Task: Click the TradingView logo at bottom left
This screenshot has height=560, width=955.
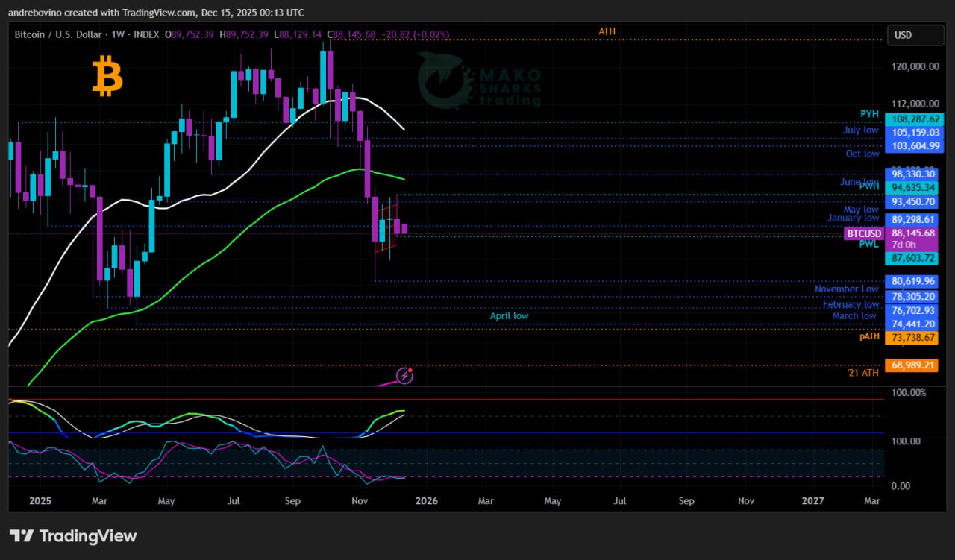Action: click(x=73, y=535)
